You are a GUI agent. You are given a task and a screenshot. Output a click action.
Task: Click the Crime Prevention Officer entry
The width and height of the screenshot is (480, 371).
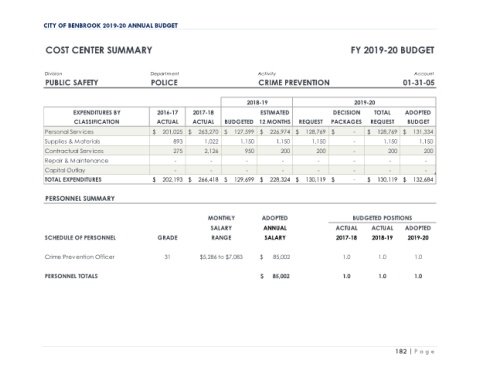coord(80,257)
